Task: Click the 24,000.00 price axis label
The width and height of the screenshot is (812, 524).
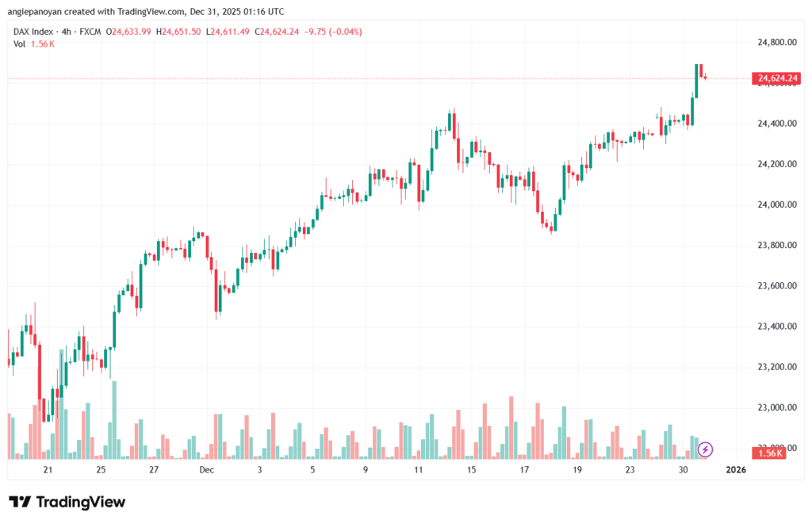Action: tap(777, 205)
